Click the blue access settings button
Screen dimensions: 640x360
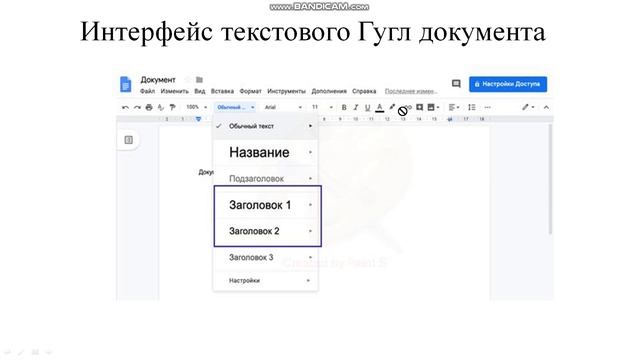coord(508,84)
